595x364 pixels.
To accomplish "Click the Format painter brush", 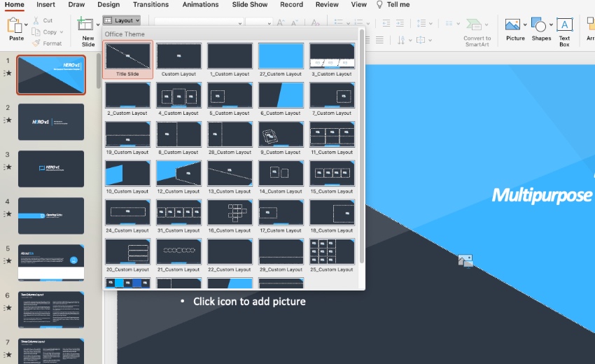I will (36, 43).
